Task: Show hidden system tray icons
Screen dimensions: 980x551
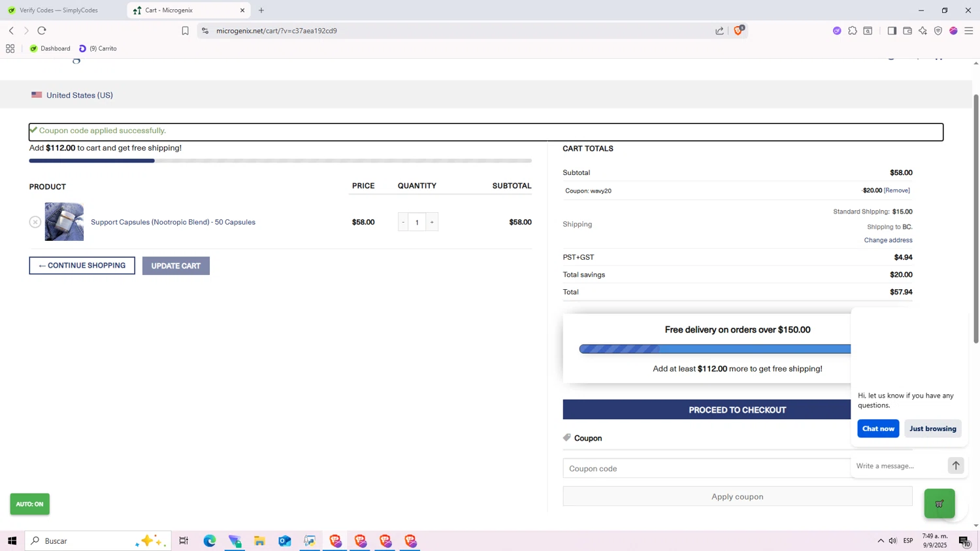Action: coord(880,541)
